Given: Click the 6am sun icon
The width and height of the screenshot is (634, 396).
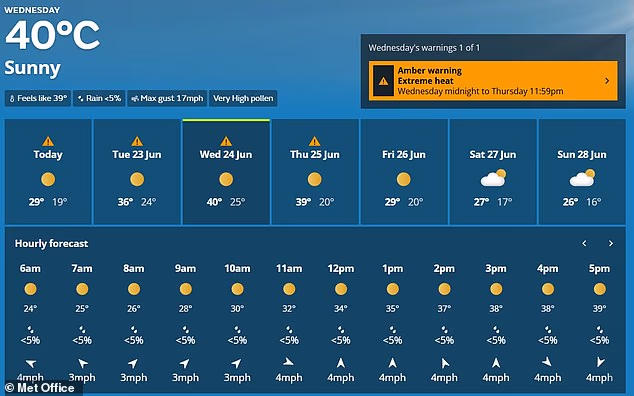Looking at the screenshot, I should pyautogui.click(x=30, y=289).
